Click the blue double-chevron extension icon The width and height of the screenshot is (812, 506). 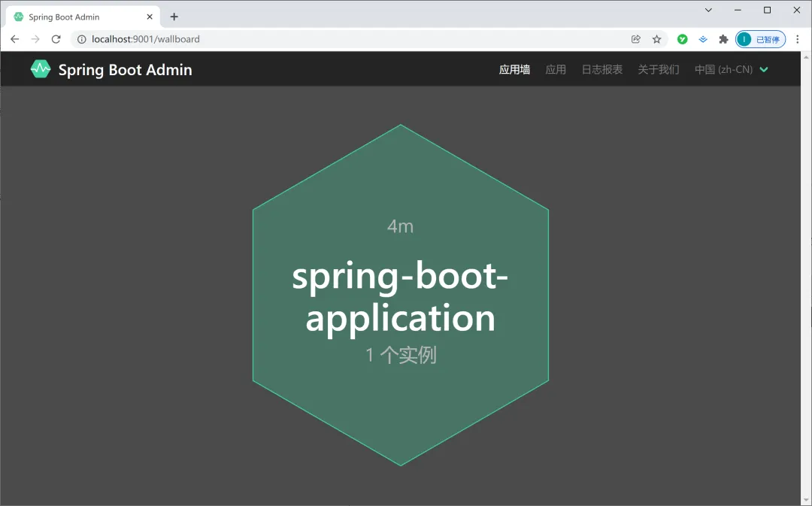[x=702, y=39]
